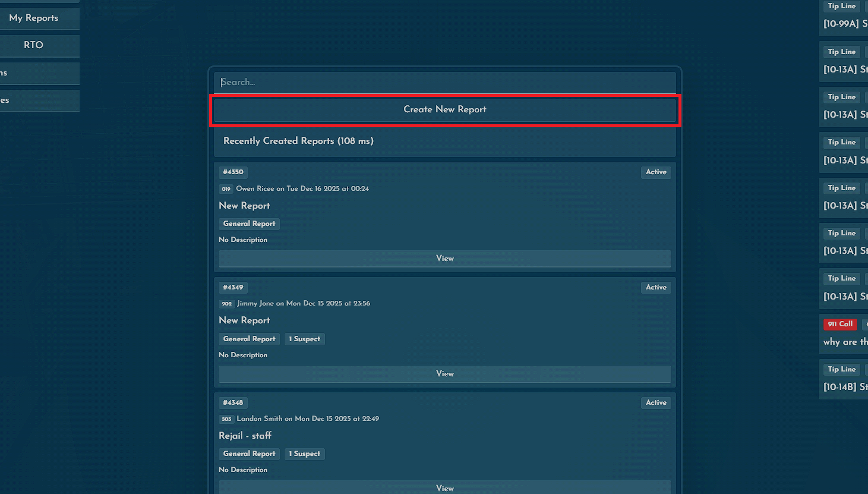Viewport: 868px width, 494px height.
Task: Click the Search input field
Action: (444, 82)
